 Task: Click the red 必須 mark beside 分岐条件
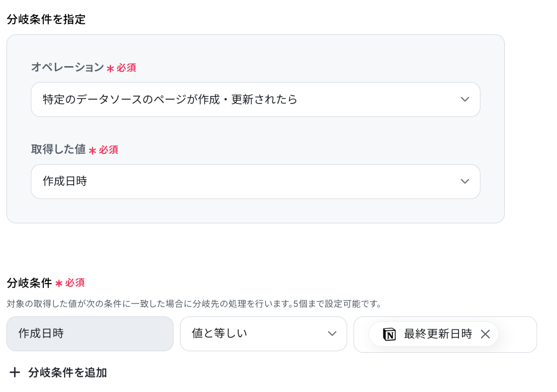point(75,283)
